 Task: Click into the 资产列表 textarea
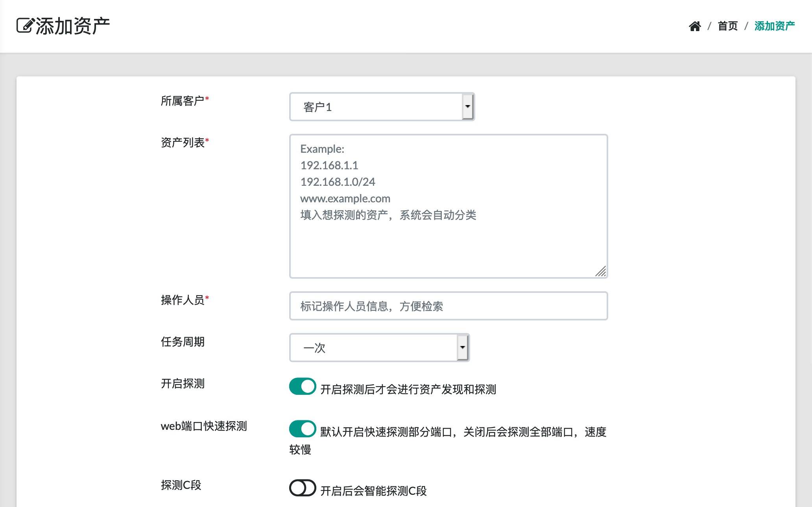point(448,206)
